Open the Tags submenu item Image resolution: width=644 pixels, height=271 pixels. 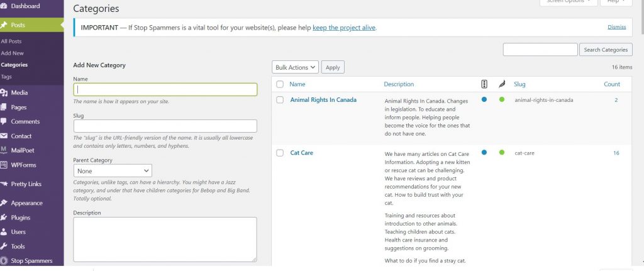pos(6,77)
